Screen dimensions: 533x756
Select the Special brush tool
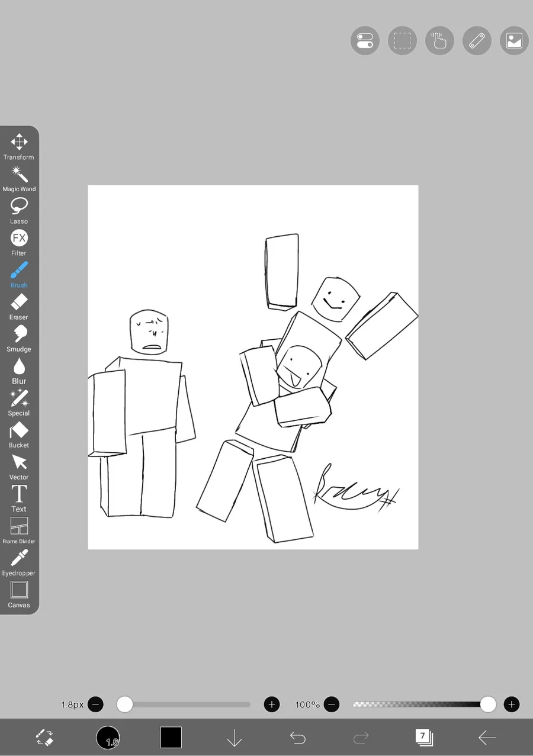[x=19, y=403]
